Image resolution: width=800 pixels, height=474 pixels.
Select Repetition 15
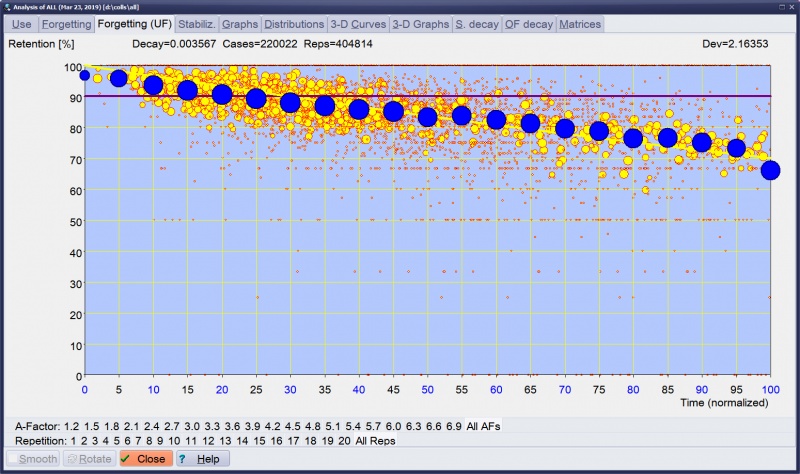[259, 441]
